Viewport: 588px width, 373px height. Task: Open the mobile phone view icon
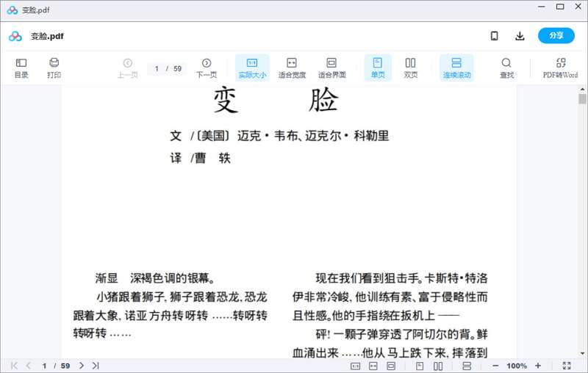tap(495, 36)
